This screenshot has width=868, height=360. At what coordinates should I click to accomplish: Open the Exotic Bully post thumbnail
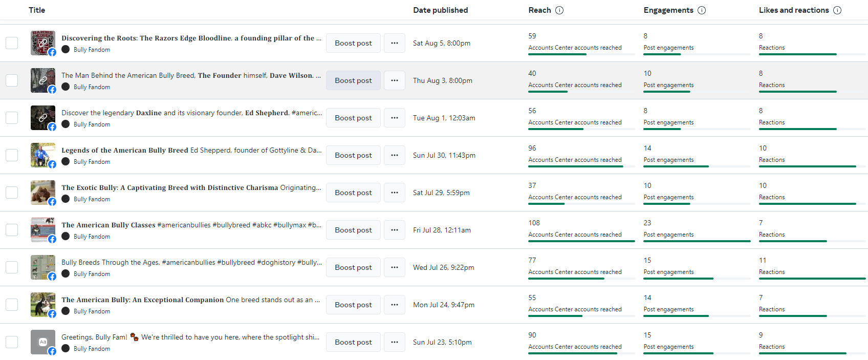point(42,193)
